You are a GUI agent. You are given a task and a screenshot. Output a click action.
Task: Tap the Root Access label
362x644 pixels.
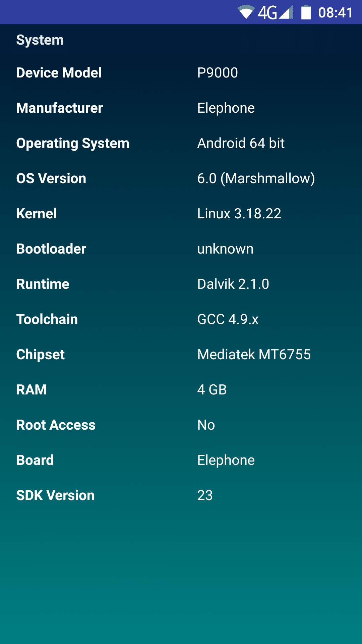point(56,425)
